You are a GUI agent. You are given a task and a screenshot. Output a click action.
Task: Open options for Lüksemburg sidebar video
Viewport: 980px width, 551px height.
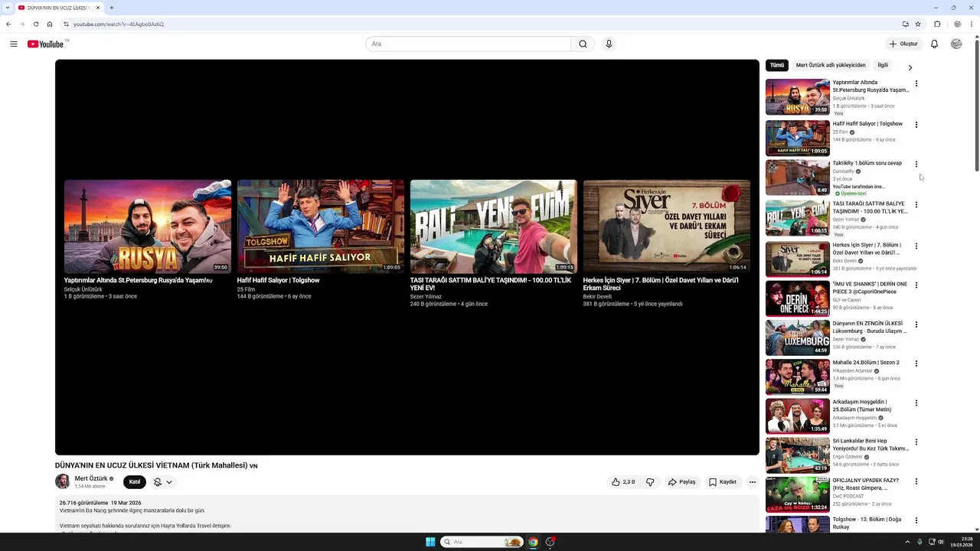coord(916,325)
